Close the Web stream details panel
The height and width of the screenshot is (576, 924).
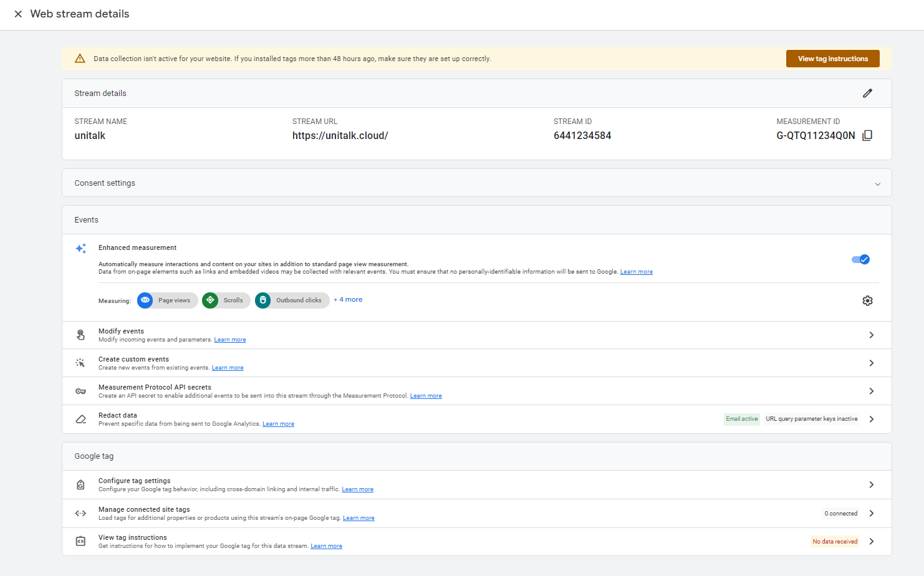[18, 14]
